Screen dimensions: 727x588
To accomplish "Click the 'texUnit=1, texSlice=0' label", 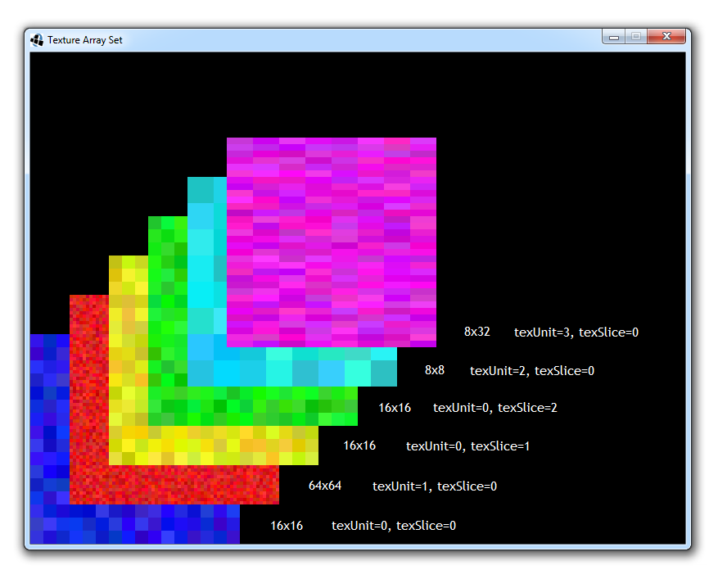I will 435,486.
